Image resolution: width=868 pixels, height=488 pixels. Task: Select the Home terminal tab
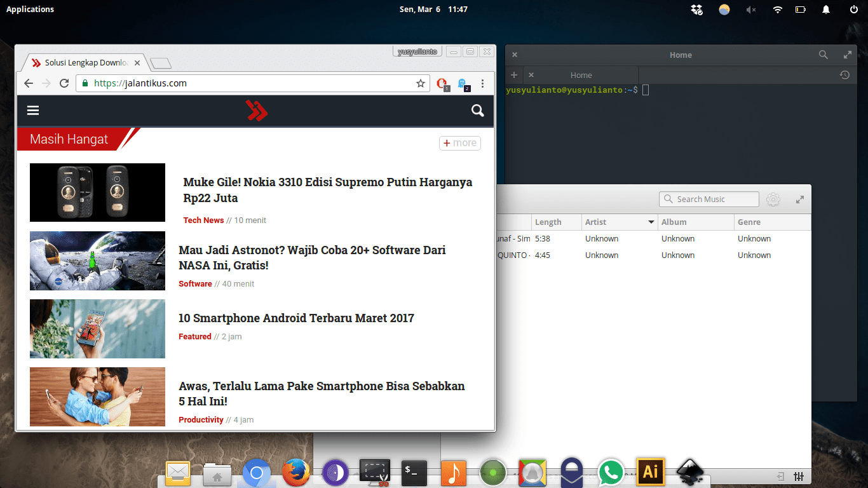click(x=581, y=75)
